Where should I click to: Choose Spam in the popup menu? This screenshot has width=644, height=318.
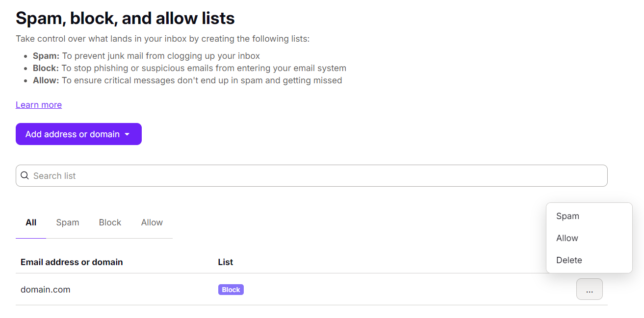click(x=567, y=216)
